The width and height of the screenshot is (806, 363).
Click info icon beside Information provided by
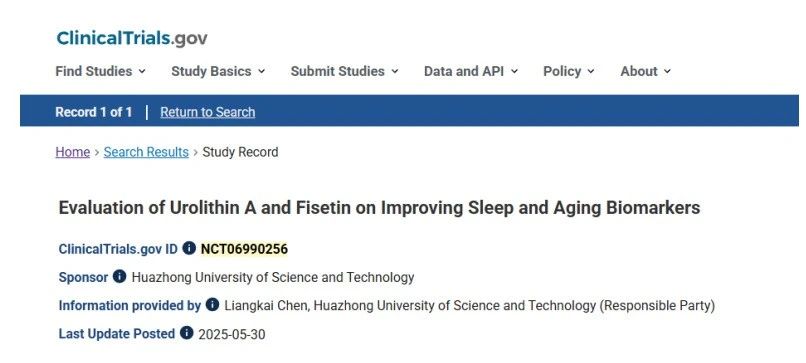[212, 305]
